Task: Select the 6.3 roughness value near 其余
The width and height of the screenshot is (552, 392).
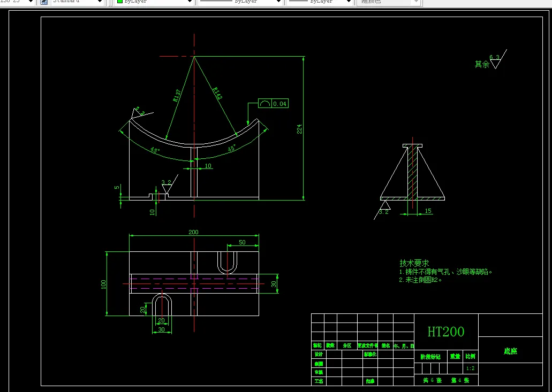Action: click(494, 57)
